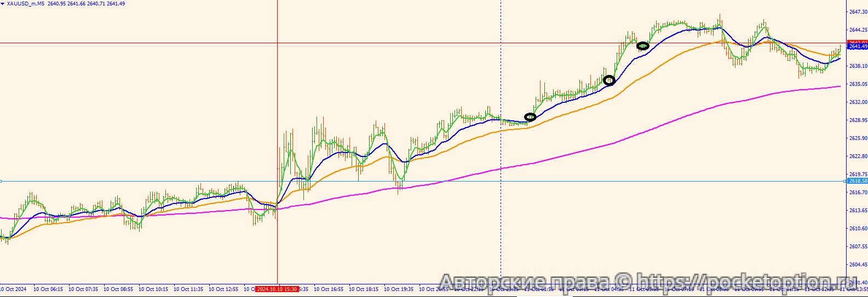Click the 10 Oct 16:55 time axis label

click(329, 289)
